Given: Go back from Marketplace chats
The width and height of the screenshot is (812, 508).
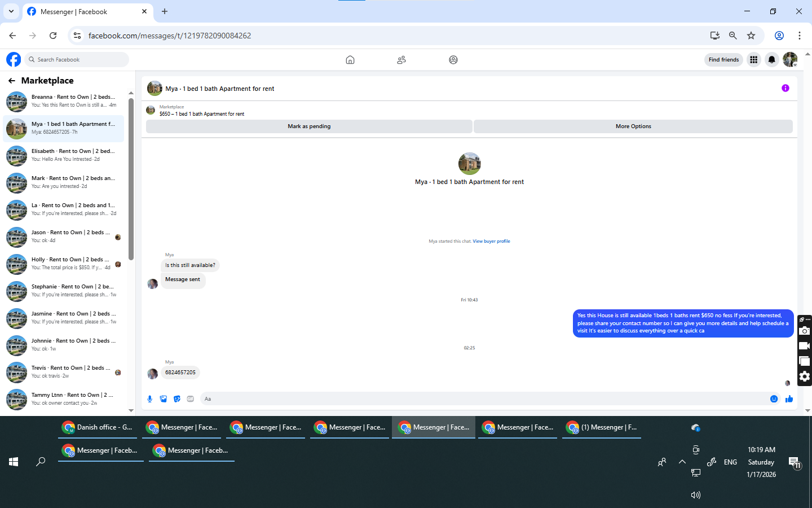Looking at the screenshot, I should click(12, 81).
